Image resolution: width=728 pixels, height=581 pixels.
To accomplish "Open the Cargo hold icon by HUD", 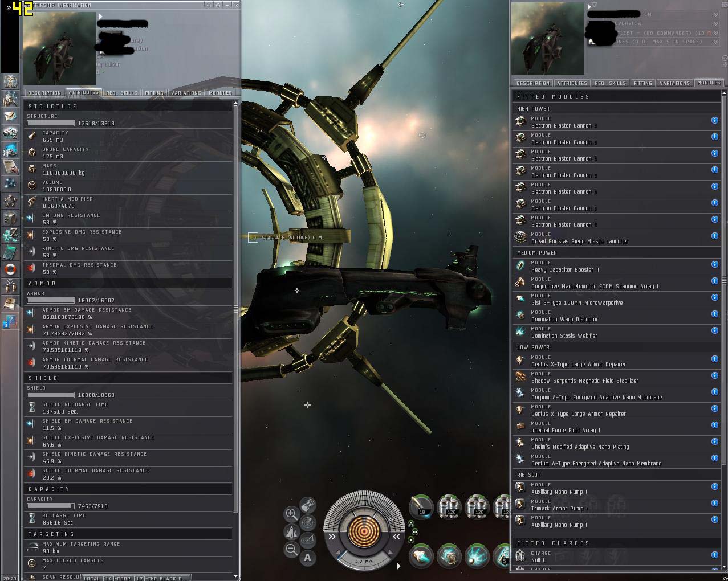I will (x=308, y=505).
